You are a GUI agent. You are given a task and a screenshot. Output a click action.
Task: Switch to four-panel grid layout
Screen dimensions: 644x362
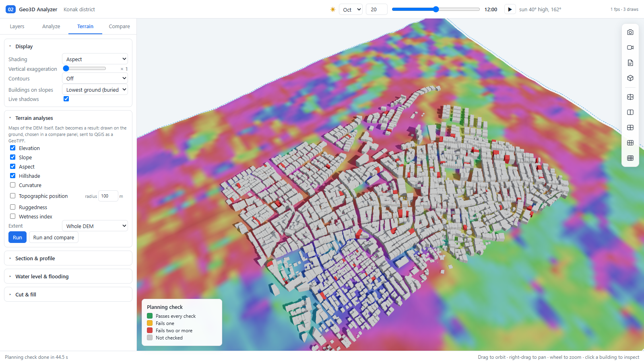coord(630,128)
